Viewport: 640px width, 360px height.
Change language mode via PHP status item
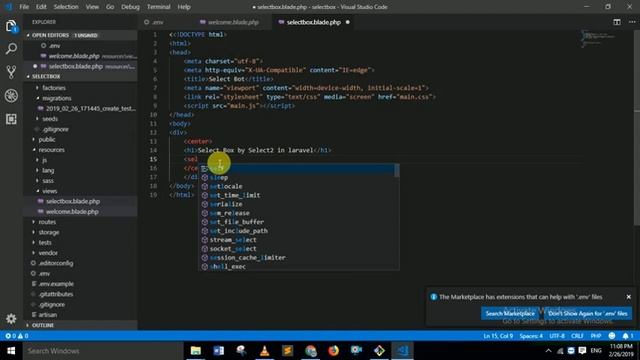[x=596, y=336]
